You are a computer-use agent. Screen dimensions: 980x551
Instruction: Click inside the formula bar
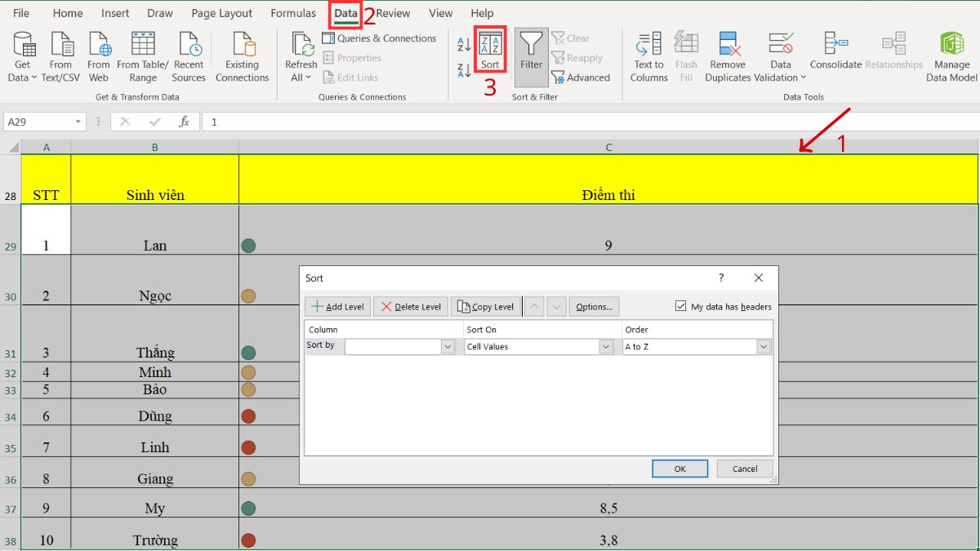click(x=327, y=120)
